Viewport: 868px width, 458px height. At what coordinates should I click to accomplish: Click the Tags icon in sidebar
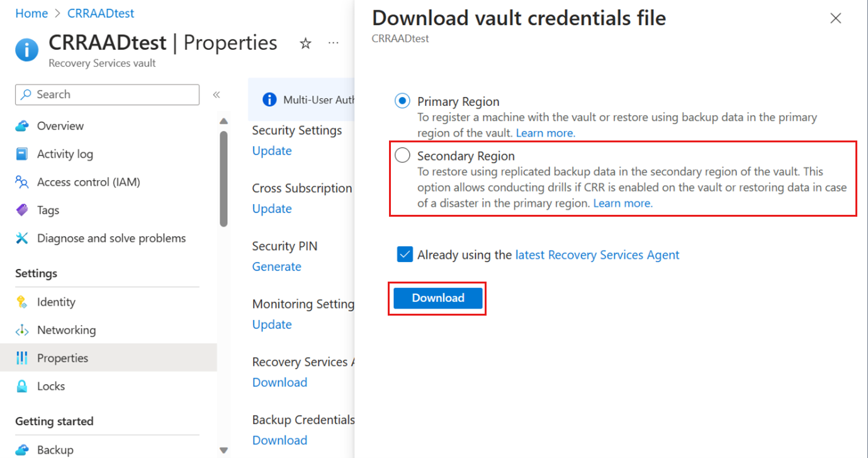22,210
